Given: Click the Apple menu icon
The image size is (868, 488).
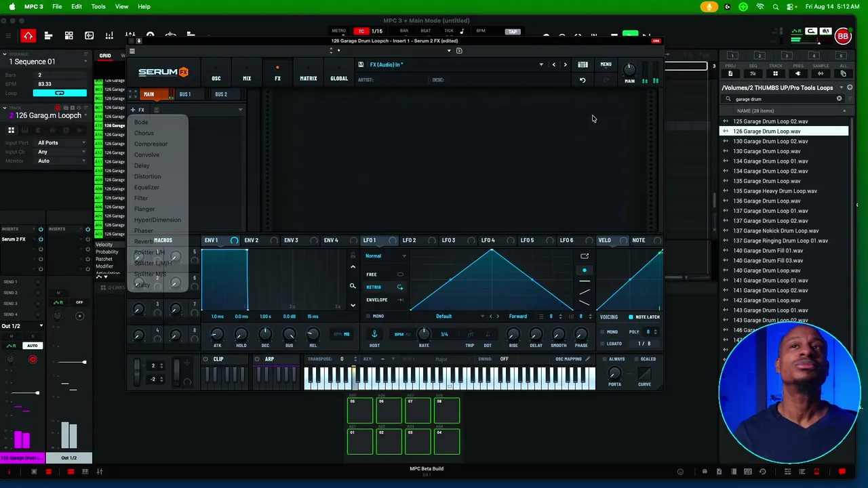Looking at the screenshot, I should click(x=12, y=6).
